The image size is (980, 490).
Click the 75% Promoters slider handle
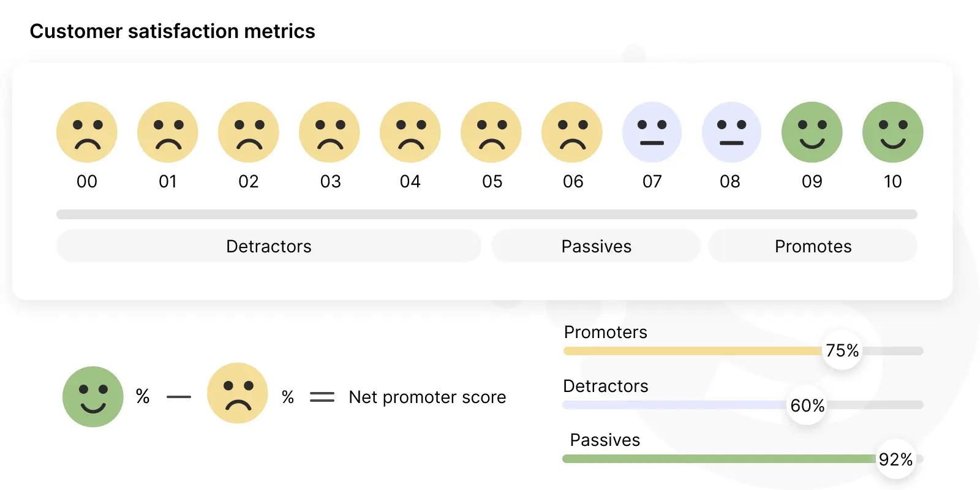(842, 350)
